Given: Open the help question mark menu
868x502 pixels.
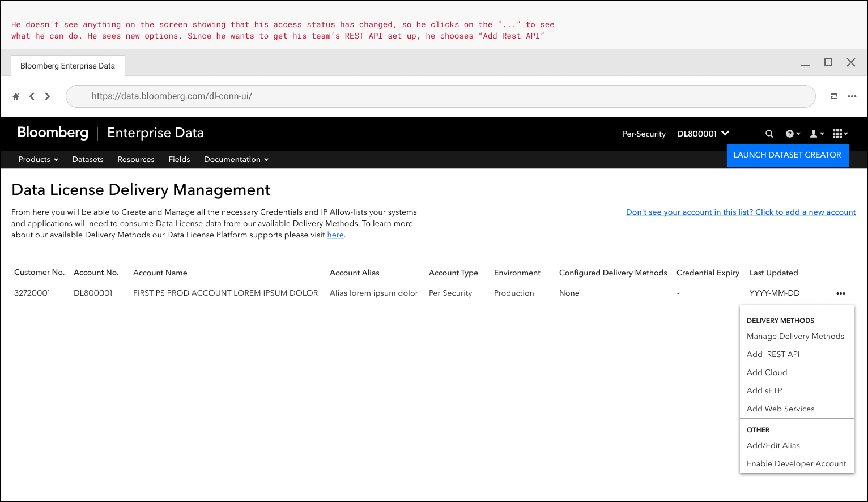Looking at the screenshot, I should point(793,134).
